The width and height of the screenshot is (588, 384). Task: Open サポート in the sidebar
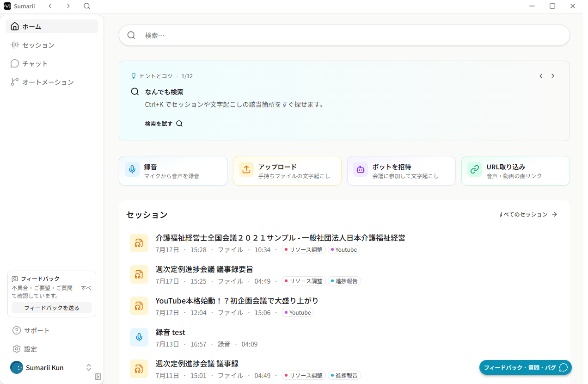pyautogui.click(x=52, y=330)
